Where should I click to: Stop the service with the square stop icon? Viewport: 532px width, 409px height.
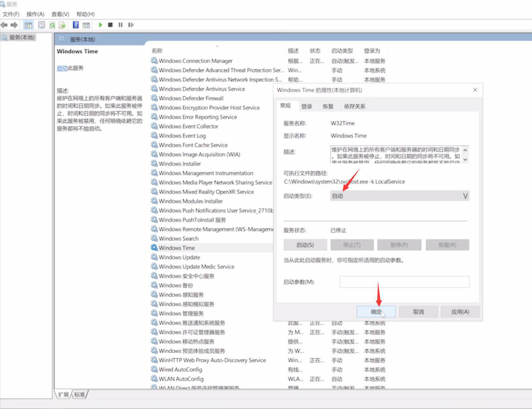pyautogui.click(x=110, y=25)
